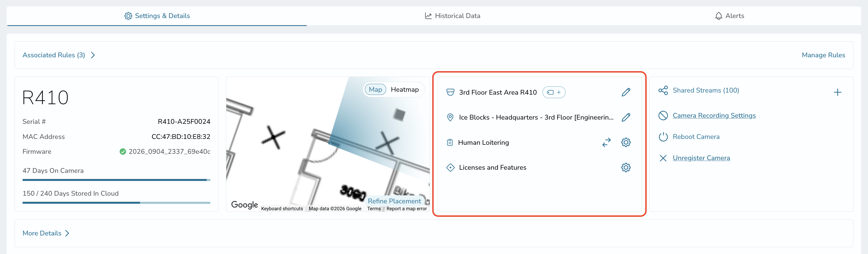Open the Settings & Details tab
868x254 pixels.
click(157, 16)
